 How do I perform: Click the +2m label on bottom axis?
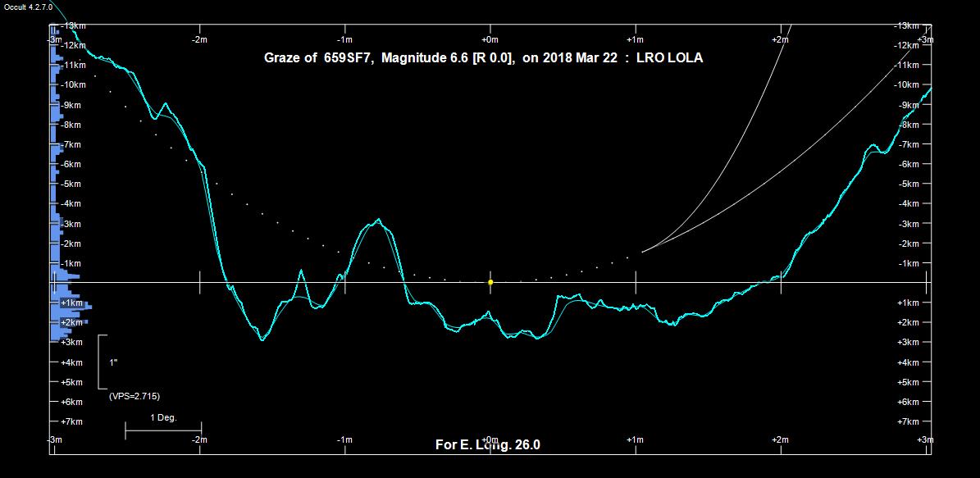tap(780, 440)
